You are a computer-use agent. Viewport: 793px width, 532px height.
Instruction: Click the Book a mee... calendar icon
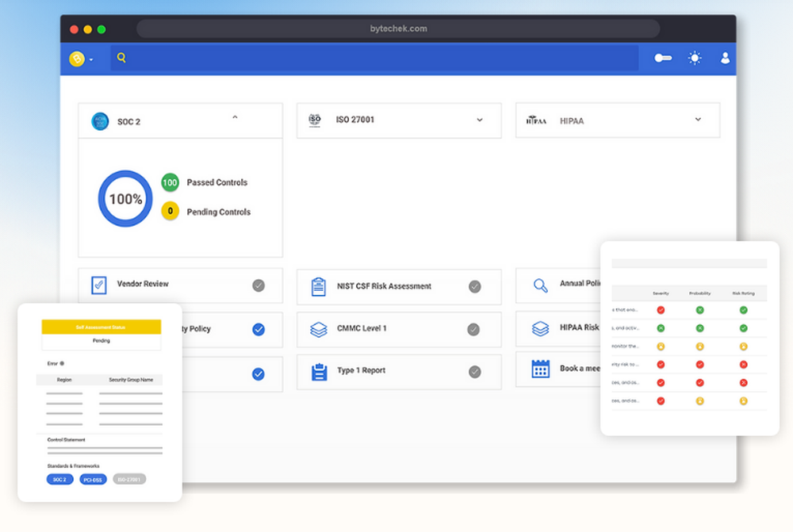541,369
